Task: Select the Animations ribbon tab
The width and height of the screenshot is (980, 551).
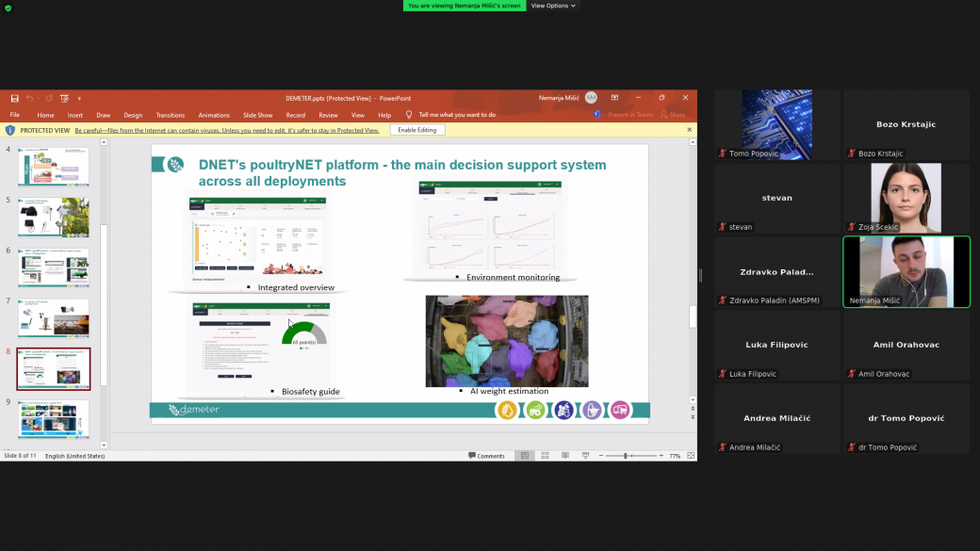Action: [x=214, y=115]
